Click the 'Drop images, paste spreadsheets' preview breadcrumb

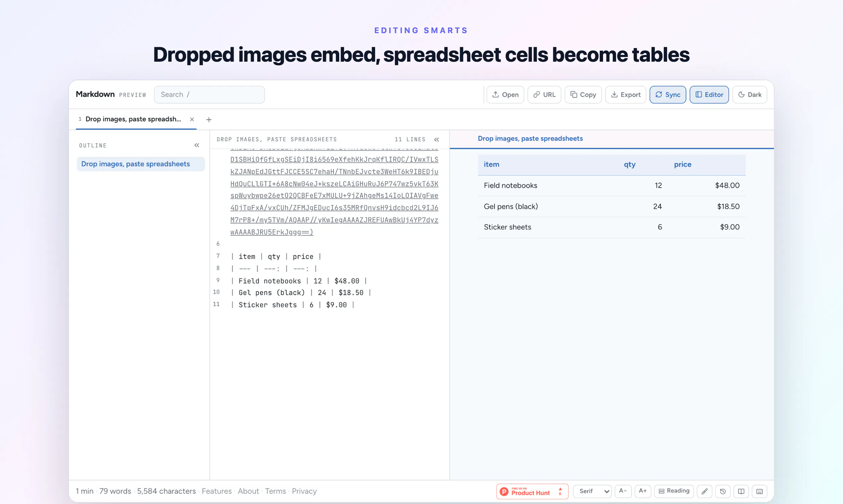pyautogui.click(x=530, y=139)
